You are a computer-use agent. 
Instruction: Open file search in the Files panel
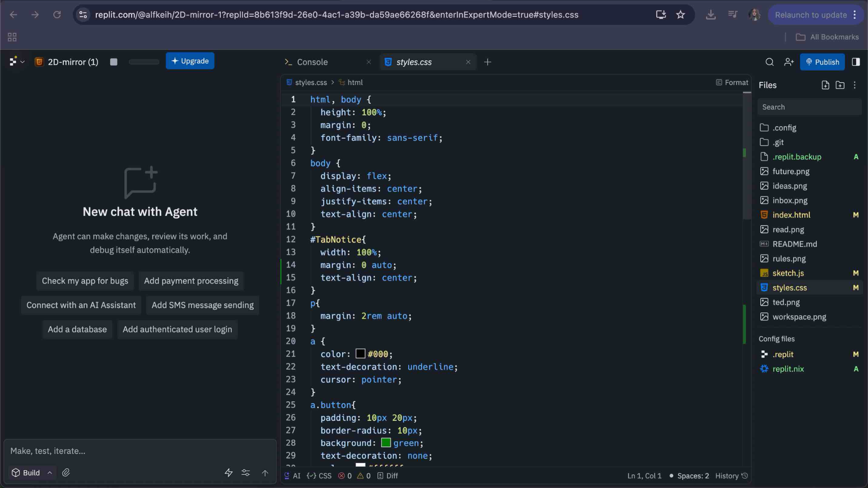point(809,107)
